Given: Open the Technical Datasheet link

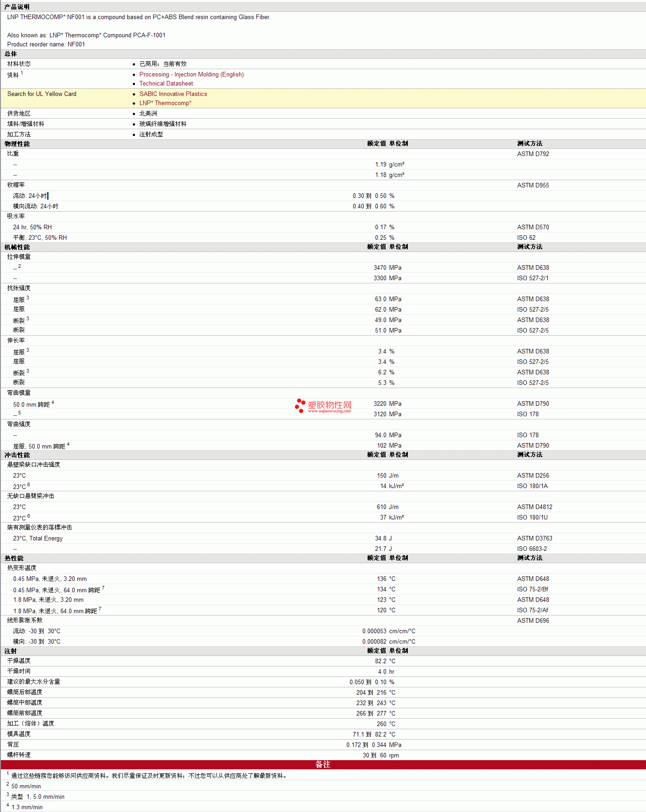Looking at the screenshot, I should [x=166, y=84].
